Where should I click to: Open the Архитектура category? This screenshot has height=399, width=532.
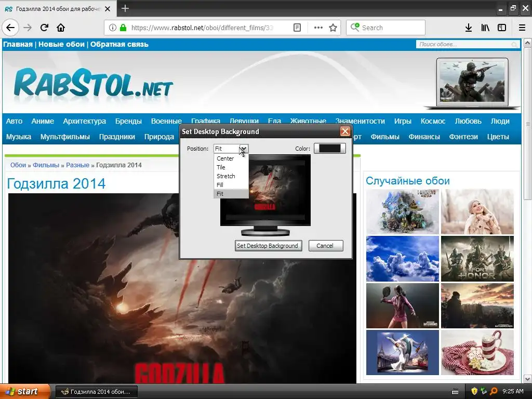85,121
